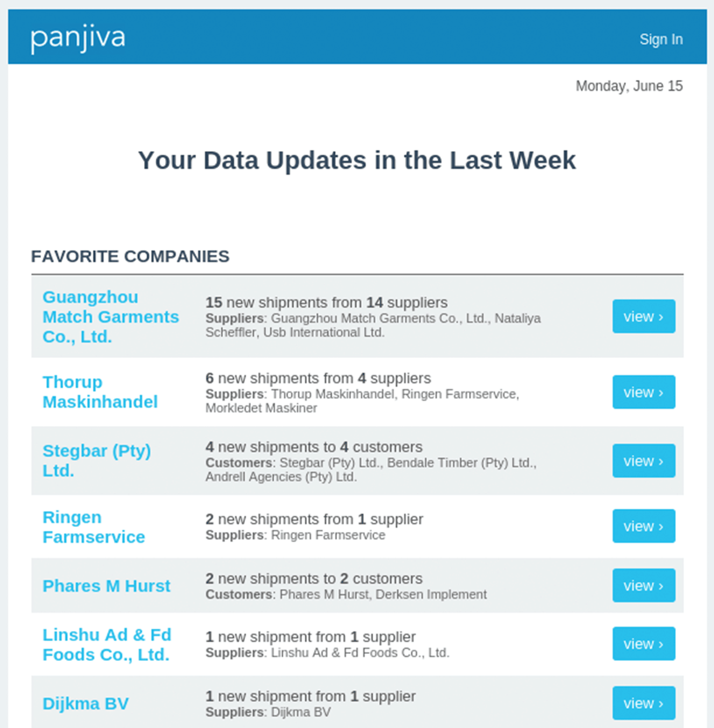Image resolution: width=714 pixels, height=728 pixels.
Task: Click view button in Stegbar row
Action: (643, 461)
